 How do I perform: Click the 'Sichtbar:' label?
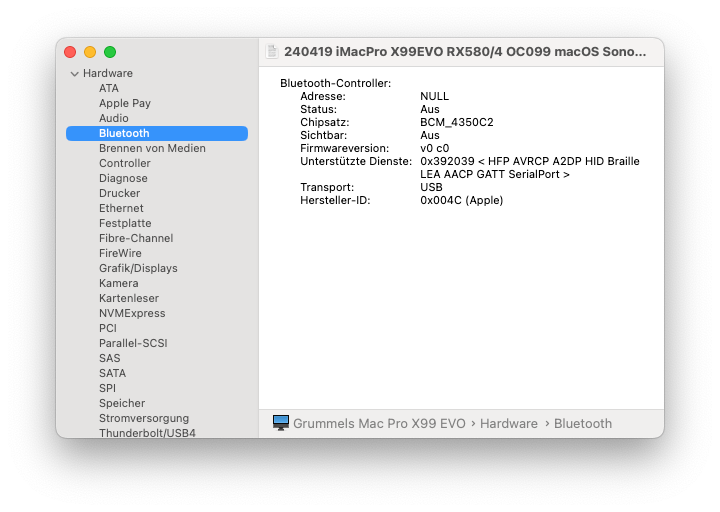[323, 135]
